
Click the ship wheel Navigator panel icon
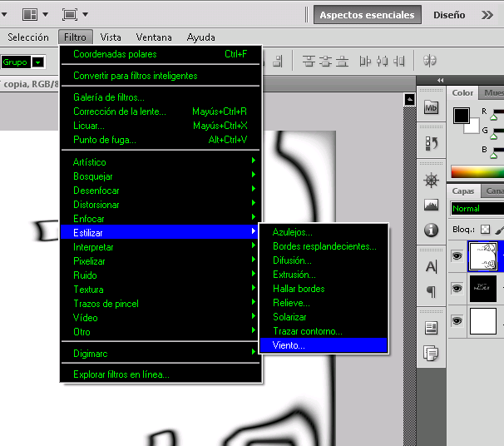coord(431,181)
